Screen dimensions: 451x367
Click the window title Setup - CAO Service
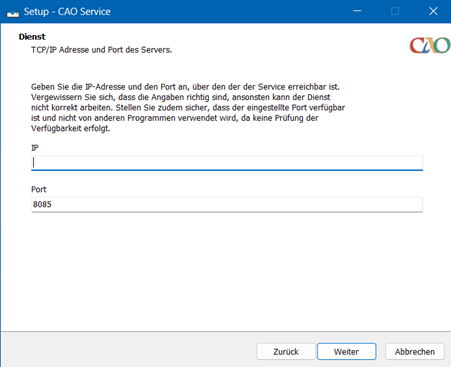click(67, 12)
